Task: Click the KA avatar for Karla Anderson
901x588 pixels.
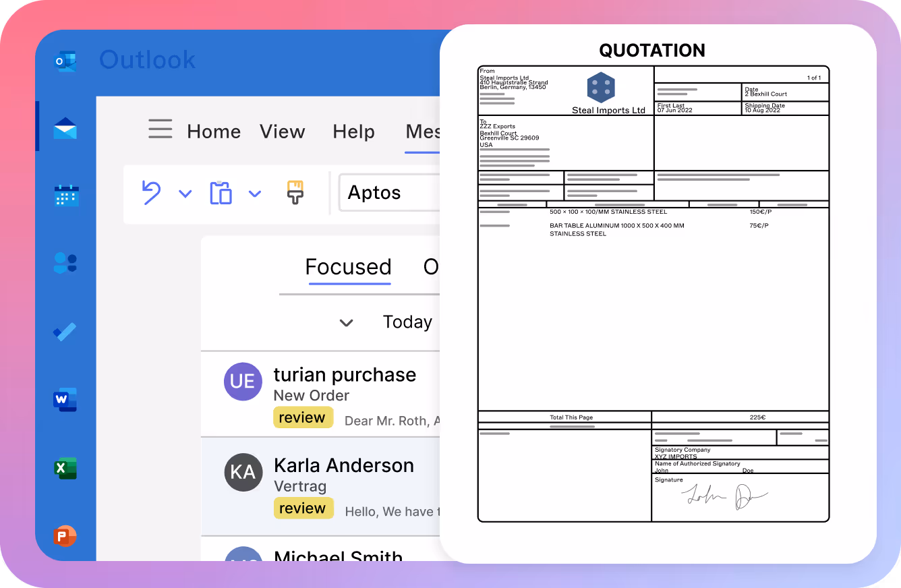Action: point(242,471)
